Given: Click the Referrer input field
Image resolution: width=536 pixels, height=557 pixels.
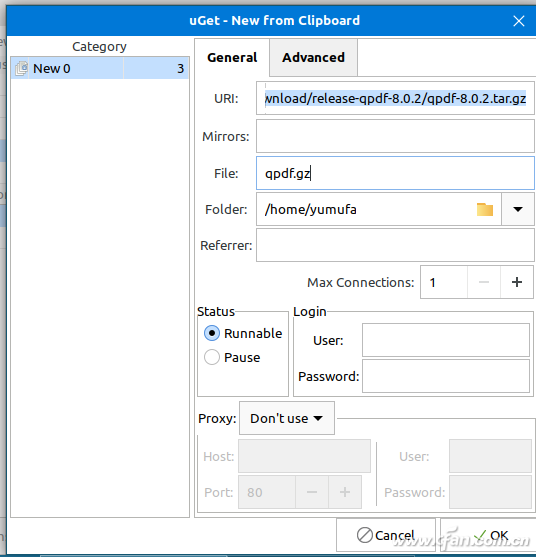Looking at the screenshot, I should pyautogui.click(x=395, y=245).
